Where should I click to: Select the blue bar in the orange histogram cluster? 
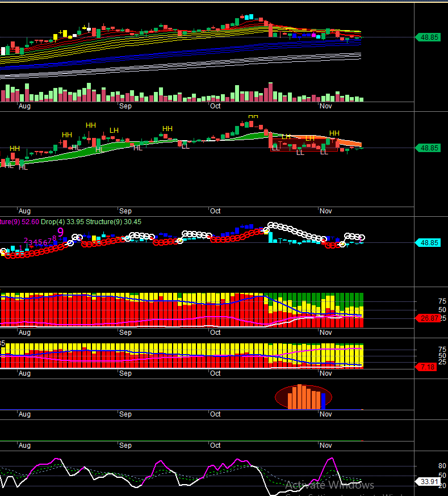click(x=323, y=401)
